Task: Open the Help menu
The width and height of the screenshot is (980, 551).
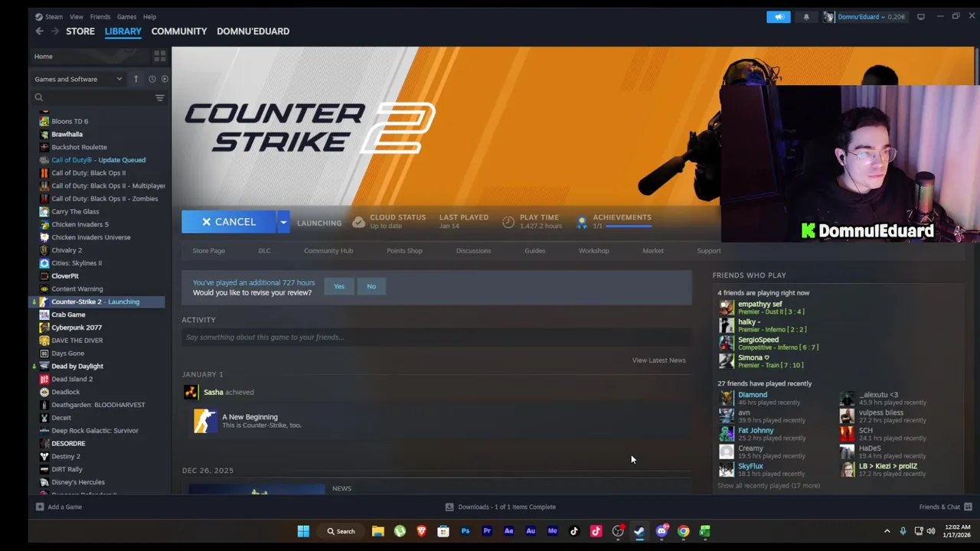Action: point(150,17)
